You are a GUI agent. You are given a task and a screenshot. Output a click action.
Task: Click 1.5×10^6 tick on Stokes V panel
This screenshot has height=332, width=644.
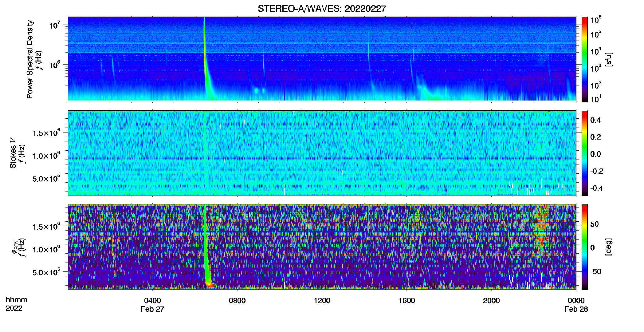(x=46, y=133)
